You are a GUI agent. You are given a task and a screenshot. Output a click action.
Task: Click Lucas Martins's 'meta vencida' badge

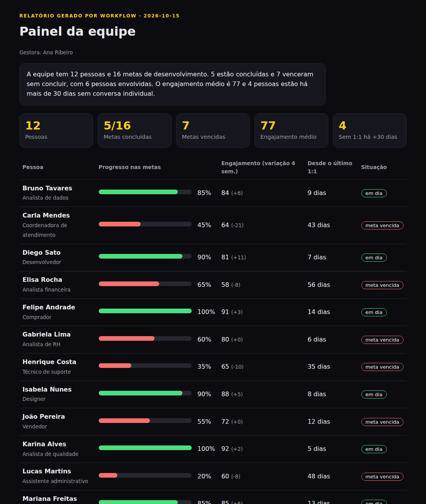[383, 477]
